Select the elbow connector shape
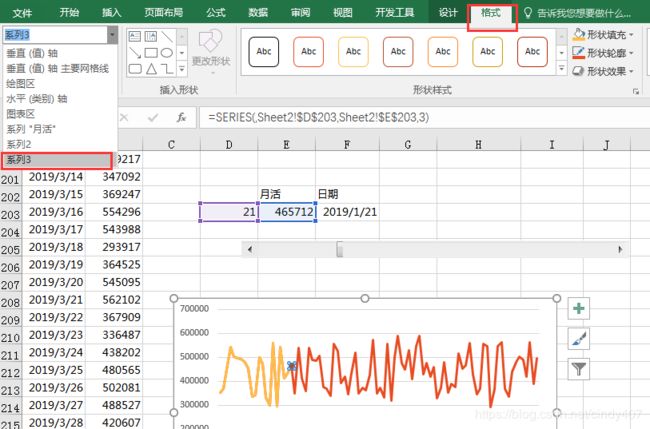Screen dimensions: 650x429 [167, 69]
